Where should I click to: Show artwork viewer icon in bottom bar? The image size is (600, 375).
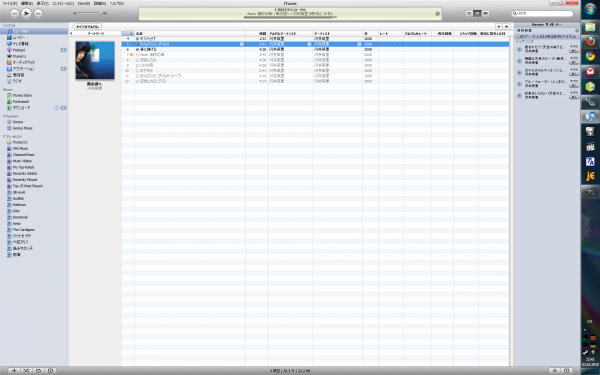click(x=51, y=370)
